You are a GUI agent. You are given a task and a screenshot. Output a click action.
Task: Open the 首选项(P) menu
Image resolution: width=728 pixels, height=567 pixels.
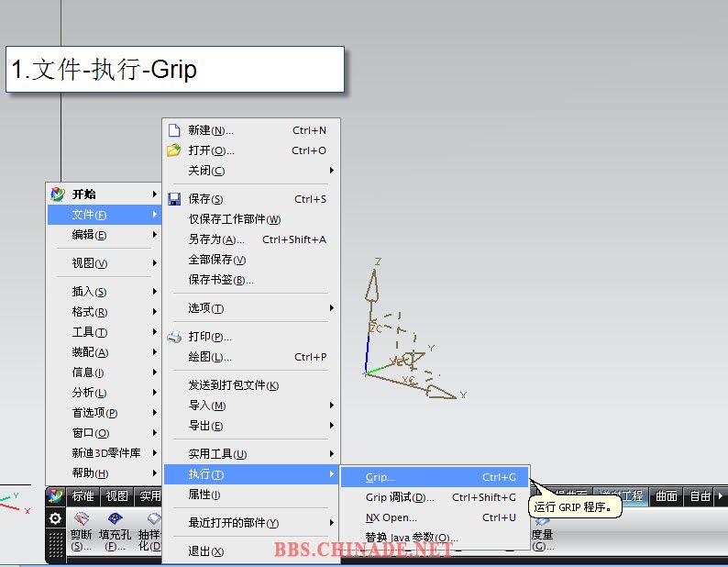pyautogui.click(x=104, y=413)
